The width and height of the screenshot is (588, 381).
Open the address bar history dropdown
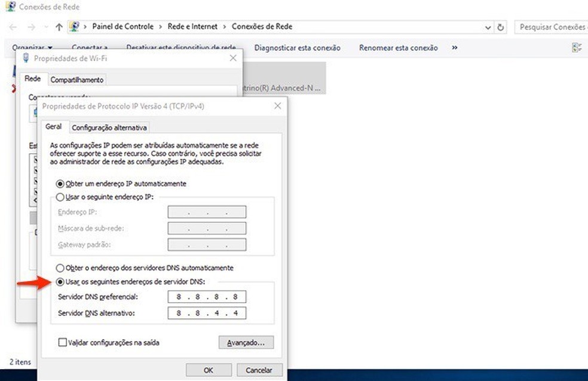[488, 26]
